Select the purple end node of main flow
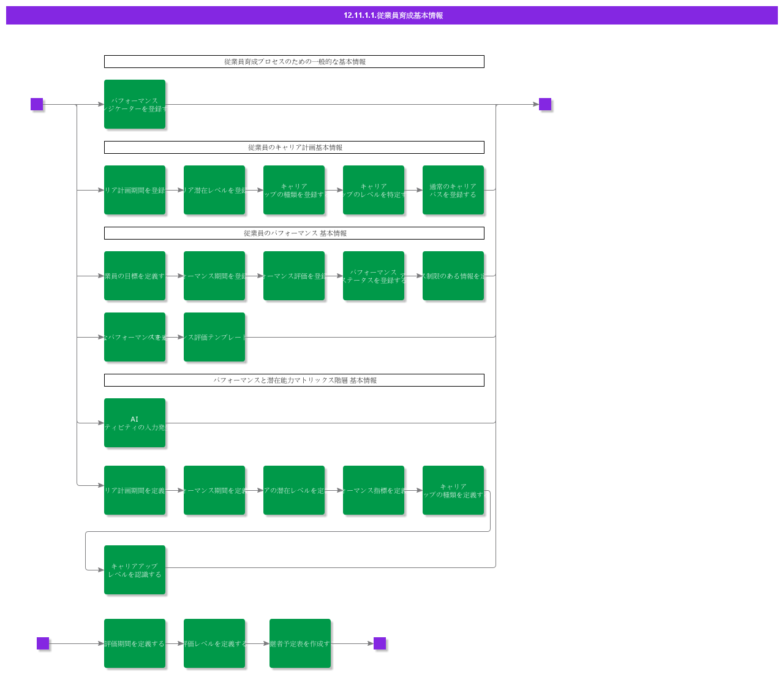Viewport: 784px width, 674px height. [545, 104]
